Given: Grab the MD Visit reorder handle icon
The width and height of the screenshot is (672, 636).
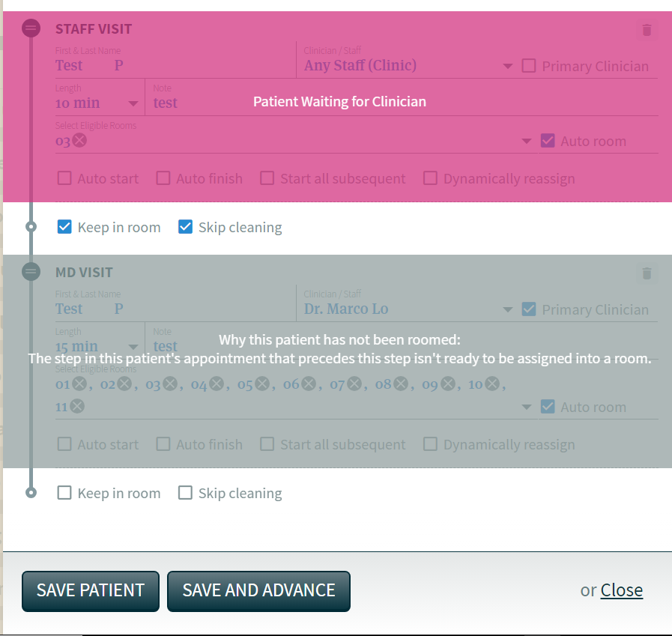Looking at the screenshot, I should [x=31, y=272].
